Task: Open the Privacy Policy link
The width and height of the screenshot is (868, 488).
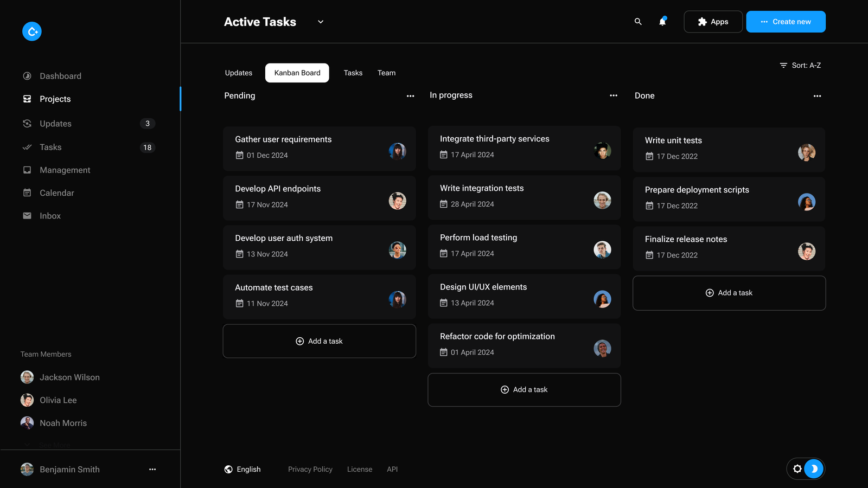Action: 310,469
